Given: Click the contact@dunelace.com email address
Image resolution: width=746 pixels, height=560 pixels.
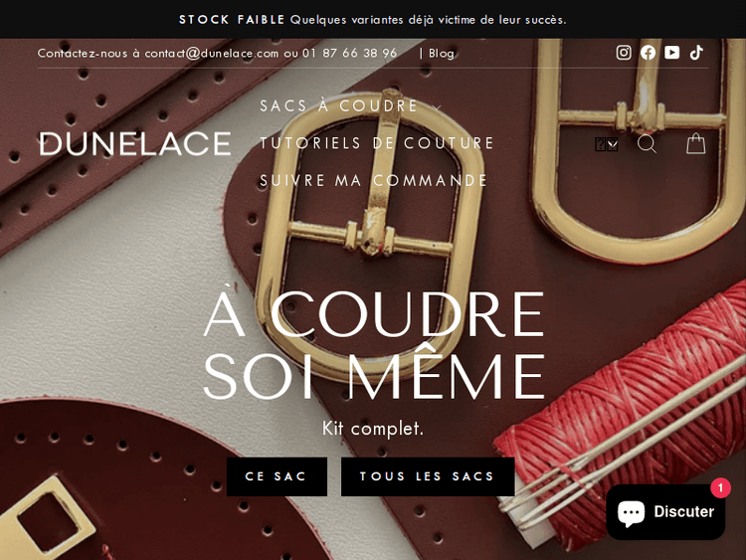Looking at the screenshot, I should pyautogui.click(x=212, y=53).
